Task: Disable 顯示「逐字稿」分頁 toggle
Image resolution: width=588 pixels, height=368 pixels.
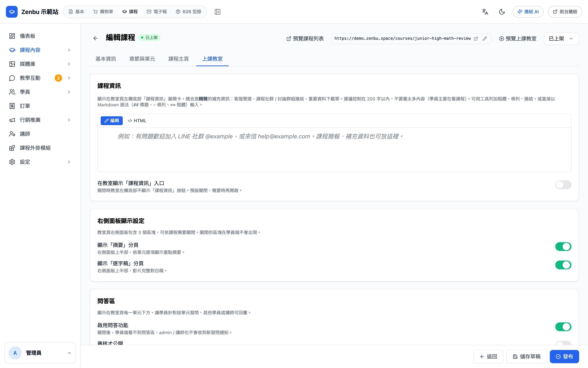Action: (x=563, y=265)
